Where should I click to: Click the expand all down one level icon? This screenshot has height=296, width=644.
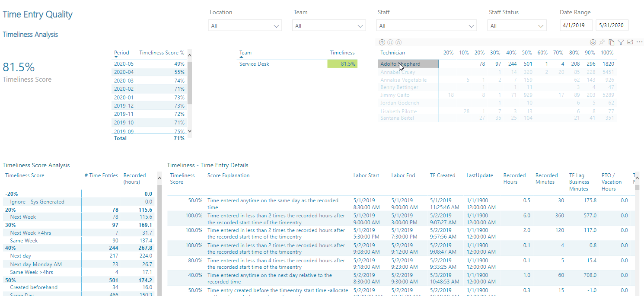(399, 42)
